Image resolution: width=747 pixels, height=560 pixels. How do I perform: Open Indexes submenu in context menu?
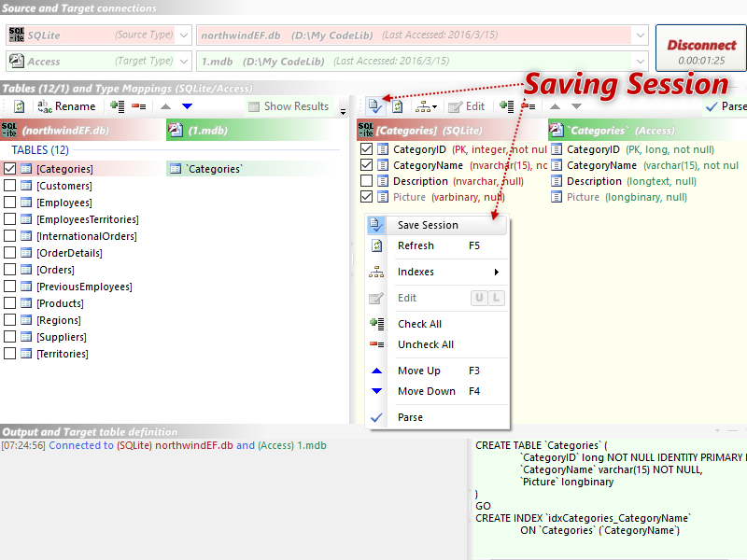[x=437, y=272]
